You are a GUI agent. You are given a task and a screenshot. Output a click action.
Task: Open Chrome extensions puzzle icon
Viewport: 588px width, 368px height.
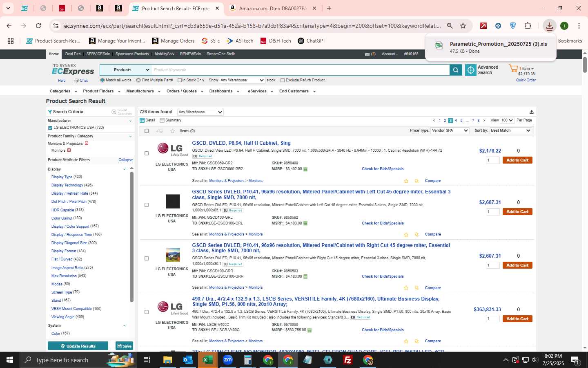click(x=528, y=26)
